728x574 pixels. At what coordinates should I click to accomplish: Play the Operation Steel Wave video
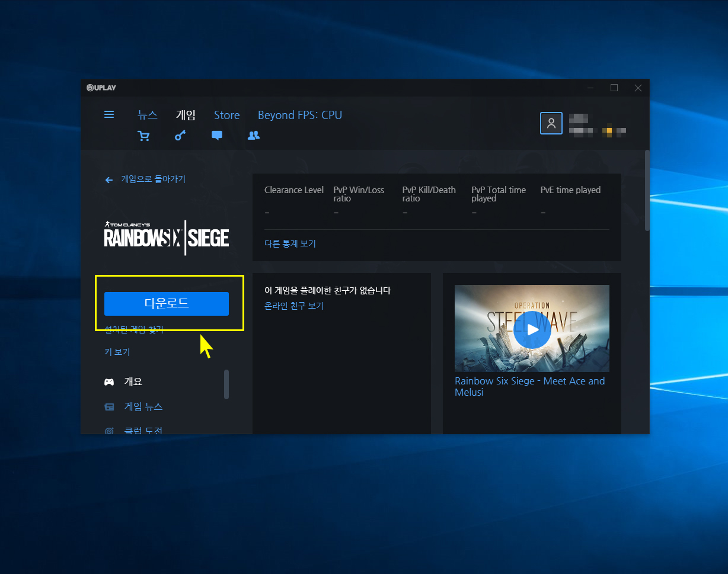point(532,329)
